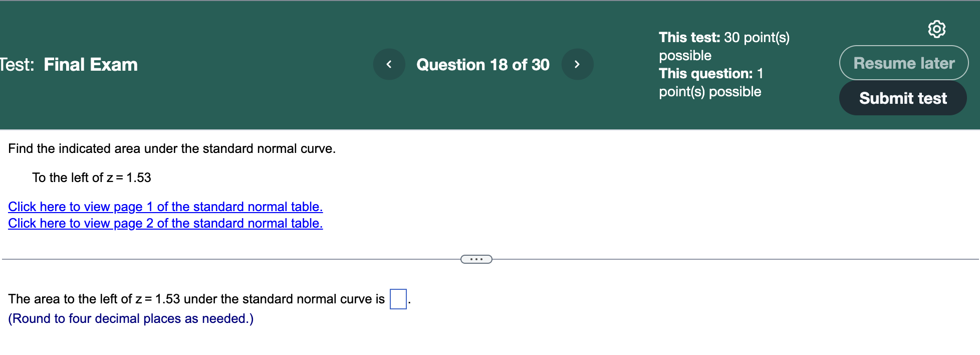Click Resume later
The image size is (980, 355).
coord(903,63)
